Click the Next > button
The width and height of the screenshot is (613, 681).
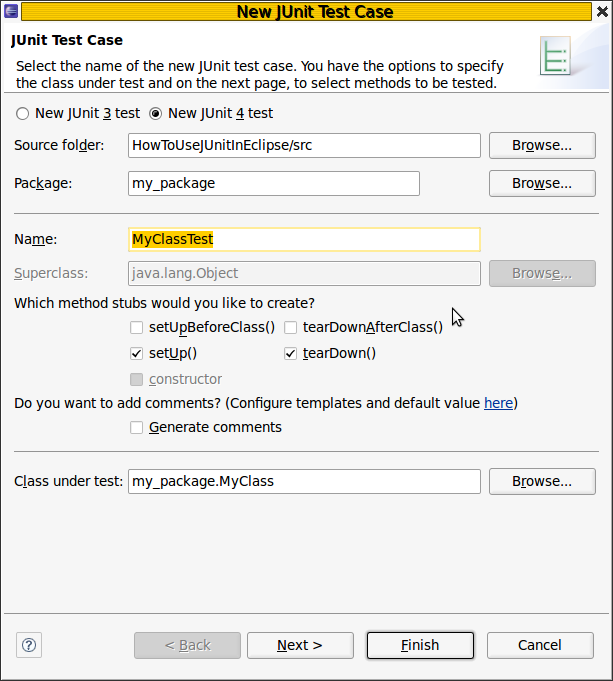(x=300, y=645)
